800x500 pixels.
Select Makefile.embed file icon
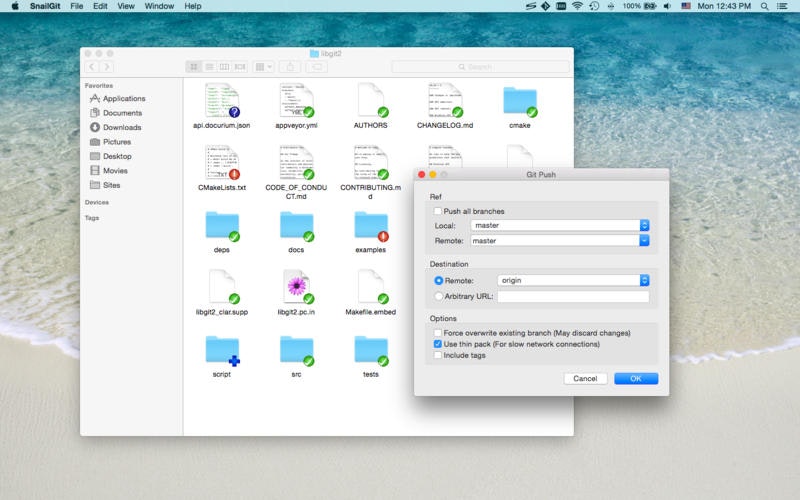click(371, 287)
